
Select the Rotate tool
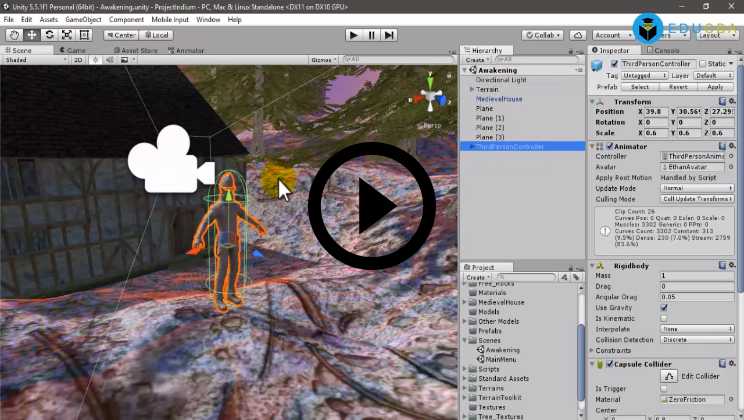tap(49, 35)
